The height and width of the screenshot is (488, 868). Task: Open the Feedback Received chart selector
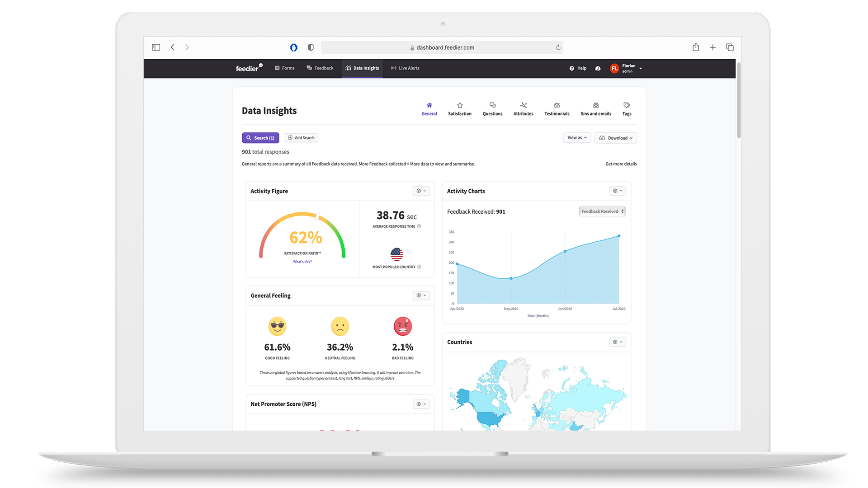click(x=602, y=211)
